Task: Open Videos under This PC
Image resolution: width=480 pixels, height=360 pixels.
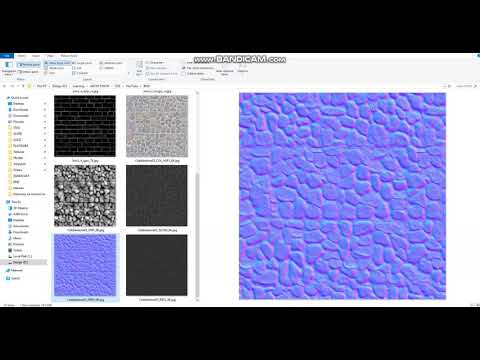Action: coord(18,250)
